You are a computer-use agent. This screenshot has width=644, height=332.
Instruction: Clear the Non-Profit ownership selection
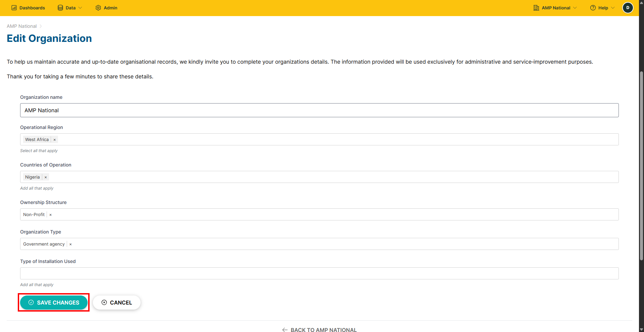[x=51, y=215]
